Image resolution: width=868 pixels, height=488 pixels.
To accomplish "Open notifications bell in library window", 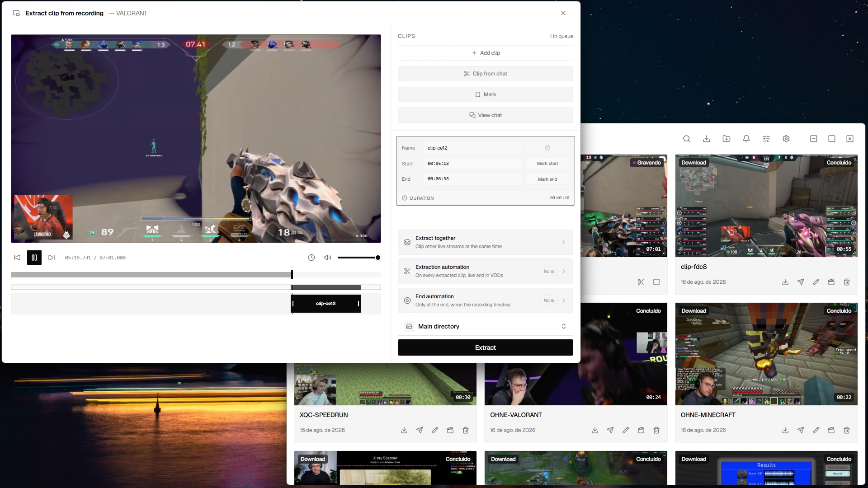I will pyautogui.click(x=746, y=139).
